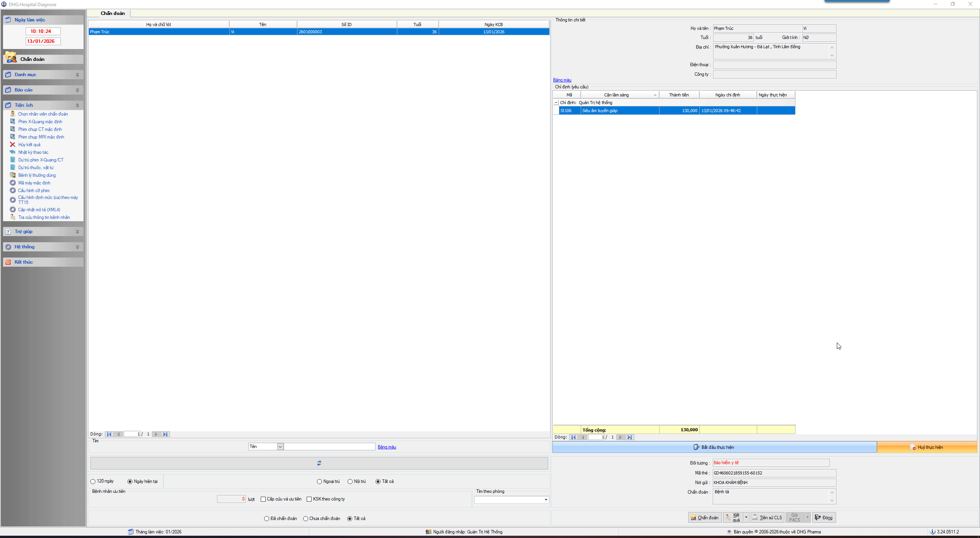Switch to the Chẩn đoán tab
The width and height of the screenshot is (980, 538).
click(x=113, y=13)
